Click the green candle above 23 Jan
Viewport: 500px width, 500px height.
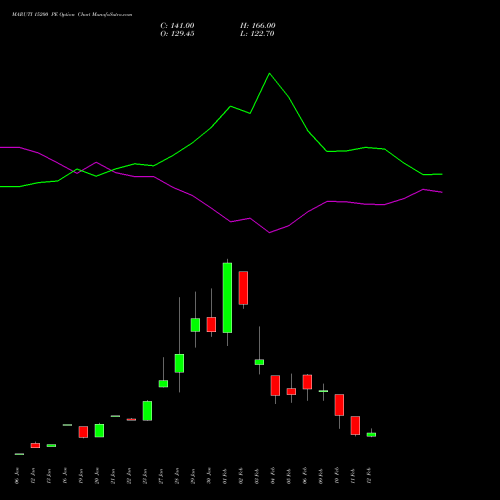click(x=147, y=411)
